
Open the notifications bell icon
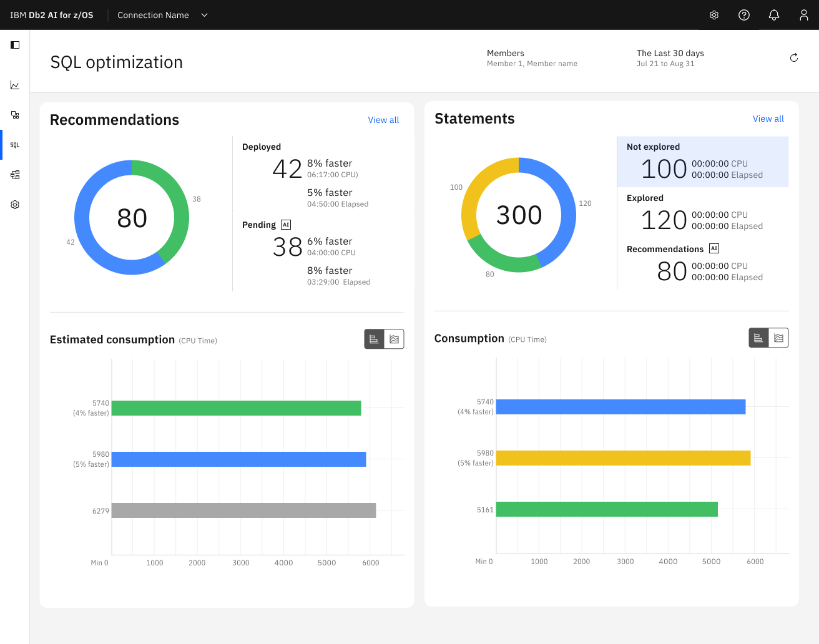coord(774,15)
